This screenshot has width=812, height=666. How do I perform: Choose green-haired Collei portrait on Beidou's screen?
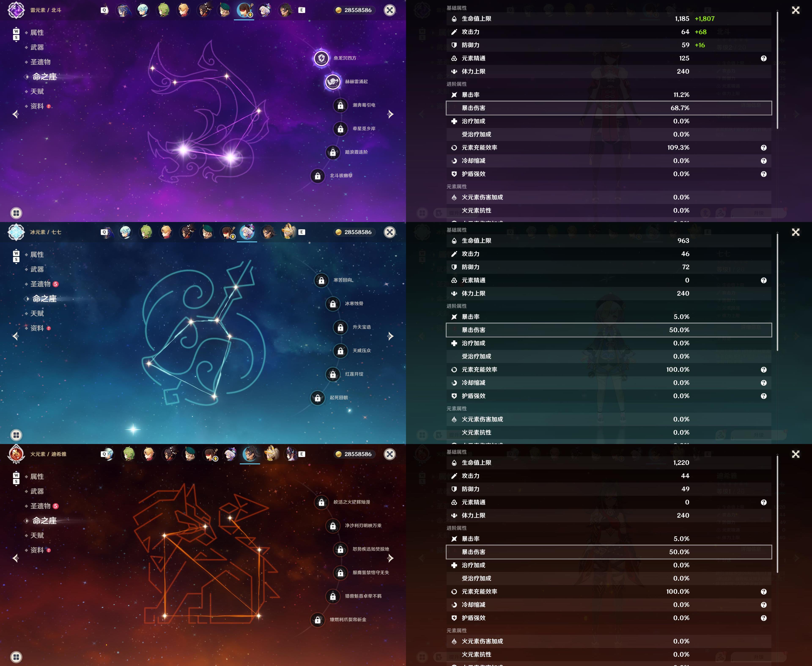pos(163,10)
